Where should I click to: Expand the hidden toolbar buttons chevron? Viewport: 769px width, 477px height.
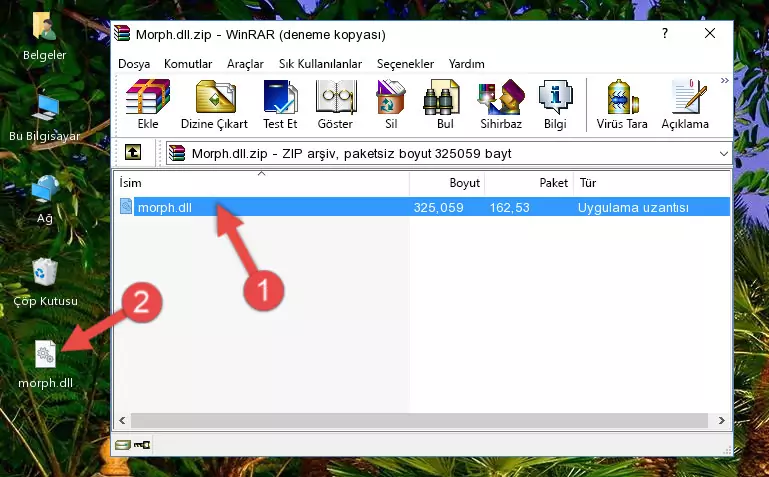[724, 81]
